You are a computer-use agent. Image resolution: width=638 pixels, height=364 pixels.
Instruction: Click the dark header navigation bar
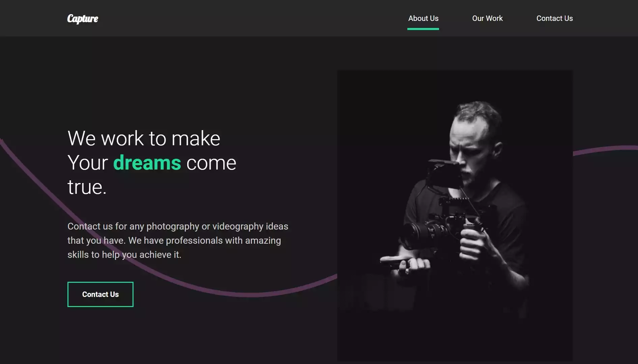pyautogui.click(x=270, y=18)
